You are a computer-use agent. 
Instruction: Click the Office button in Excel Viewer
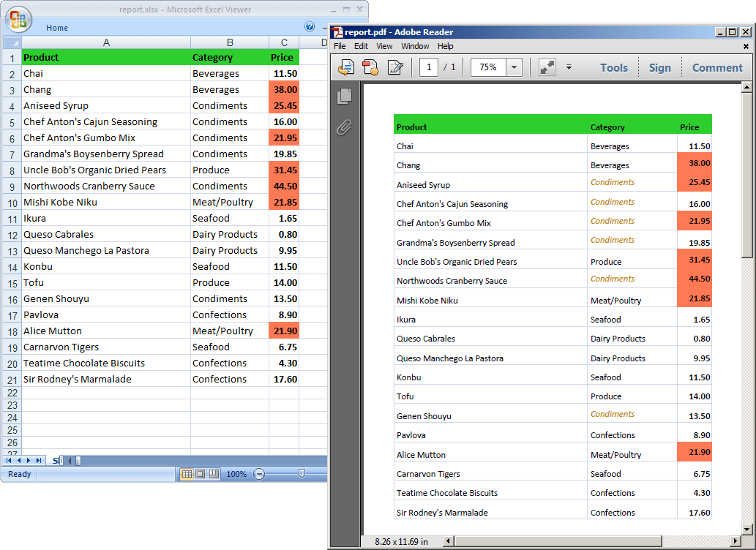tap(18, 20)
